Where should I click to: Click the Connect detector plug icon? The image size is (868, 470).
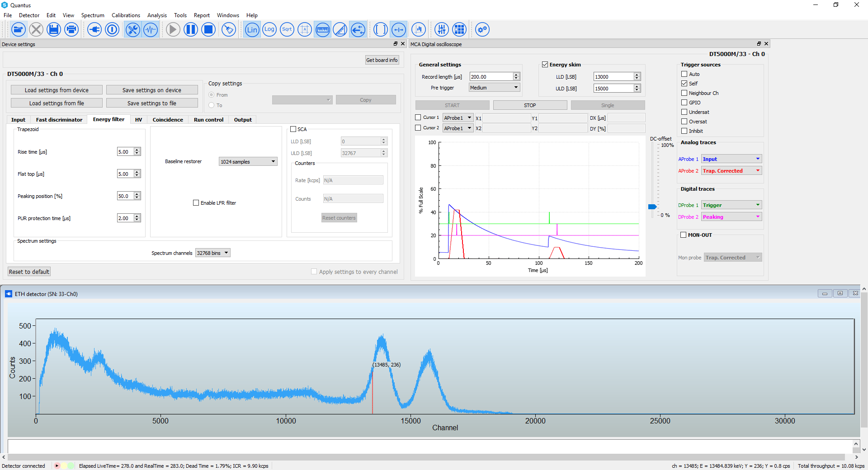pos(94,30)
